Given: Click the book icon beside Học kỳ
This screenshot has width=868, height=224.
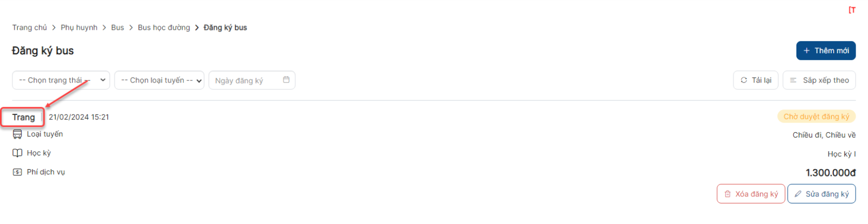Looking at the screenshot, I should coord(17,153).
